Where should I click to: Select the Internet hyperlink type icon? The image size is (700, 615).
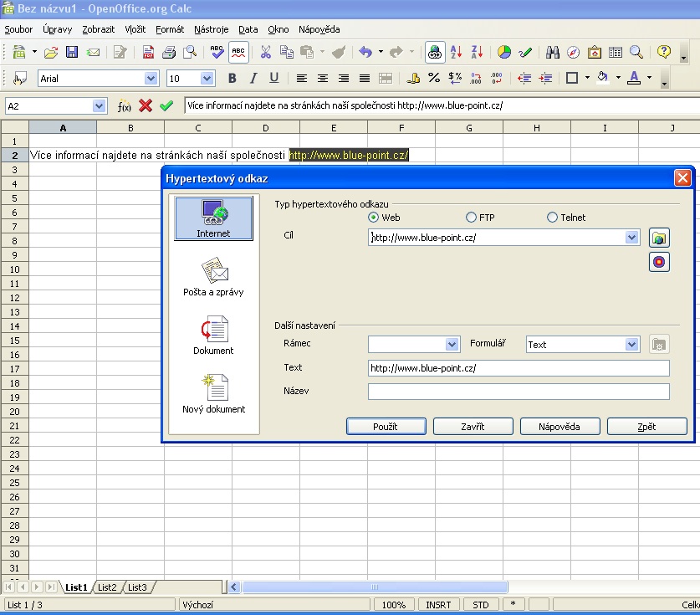pyautogui.click(x=213, y=218)
